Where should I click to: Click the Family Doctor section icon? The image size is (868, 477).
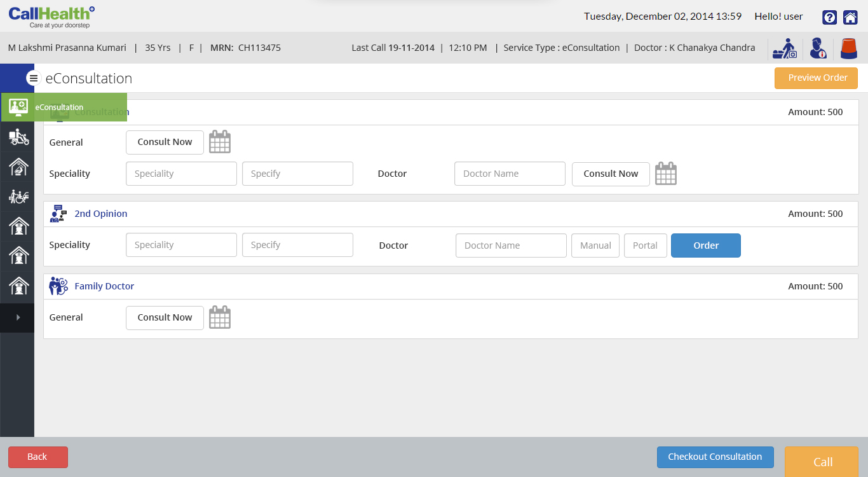click(58, 286)
